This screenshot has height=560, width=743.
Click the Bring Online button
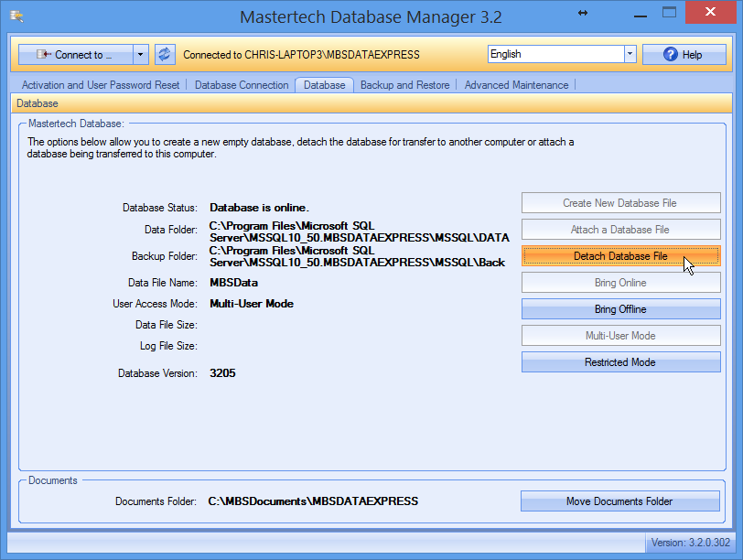pos(620,283)
